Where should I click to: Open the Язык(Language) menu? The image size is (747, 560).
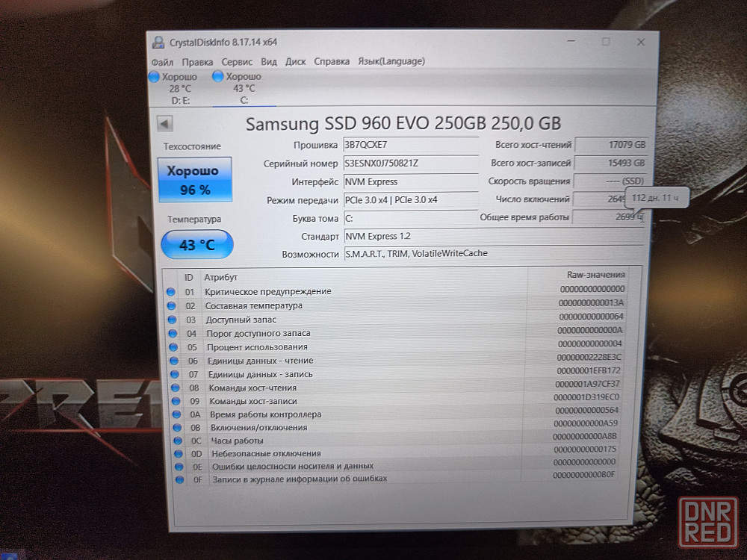[x=391, y=61]
